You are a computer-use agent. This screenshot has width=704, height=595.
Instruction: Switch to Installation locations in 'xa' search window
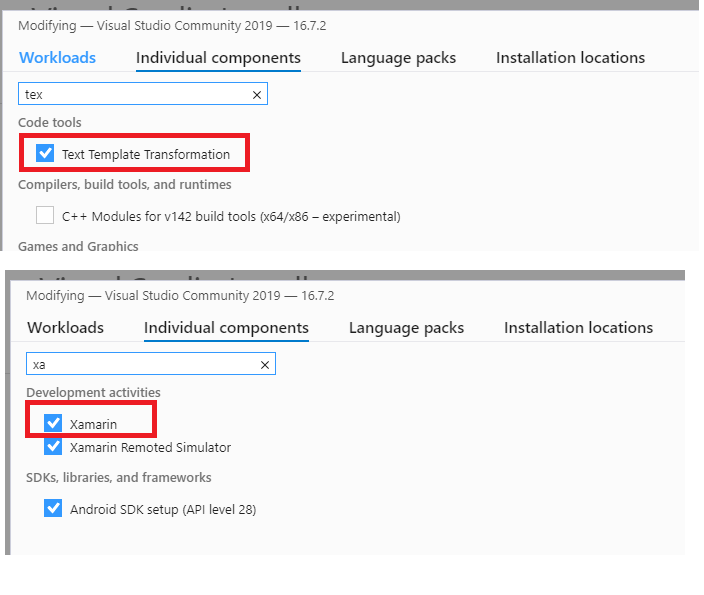click(x=578, y=328)
